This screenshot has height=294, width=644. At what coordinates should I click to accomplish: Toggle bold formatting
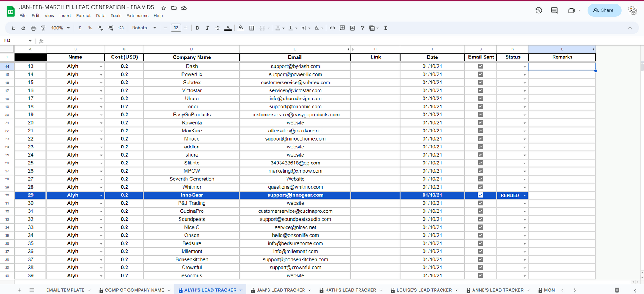197,28
